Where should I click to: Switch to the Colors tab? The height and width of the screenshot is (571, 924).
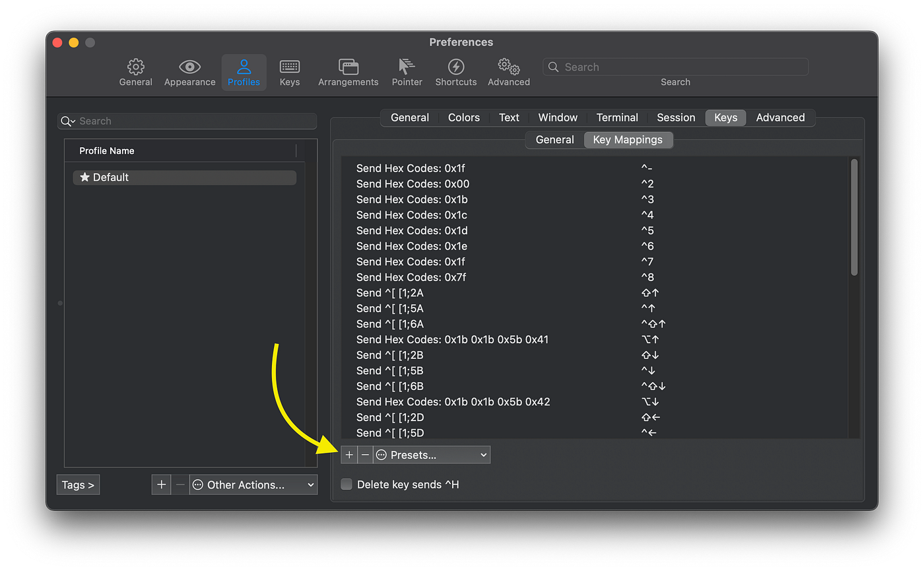tap(464, 118)
